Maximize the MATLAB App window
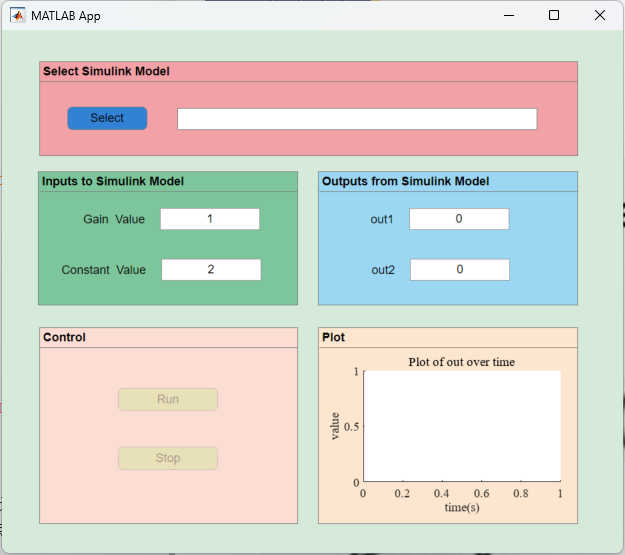625x555 pixels. point(554,16)
